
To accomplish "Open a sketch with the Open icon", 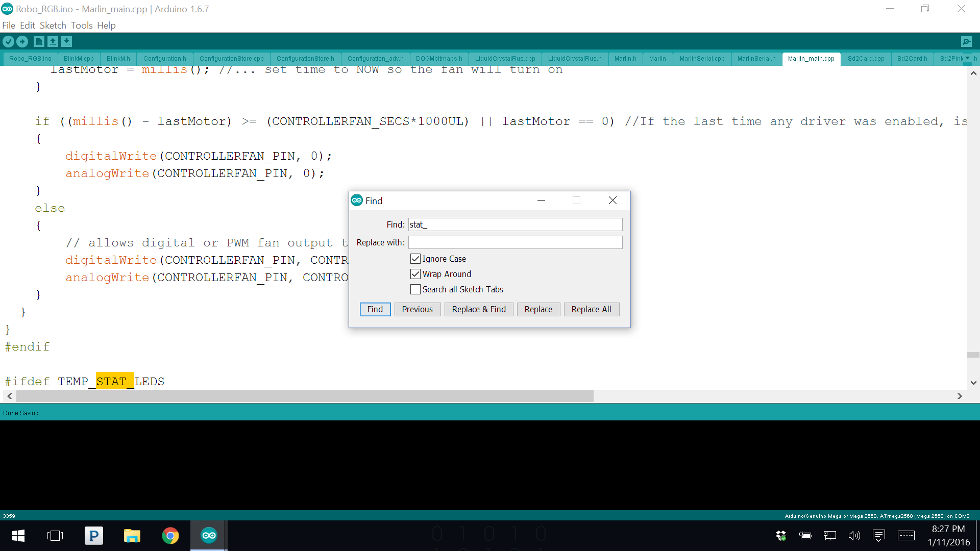I will (x=53, y=42).
